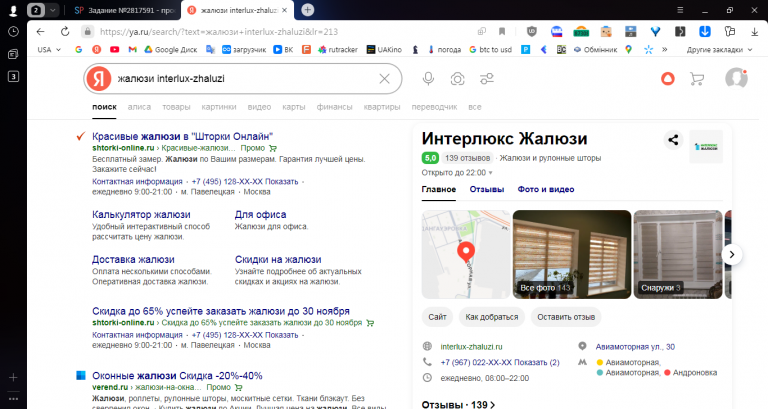Click the Как добраться button
The image size is (768, 409).
(x=492, y=317)
